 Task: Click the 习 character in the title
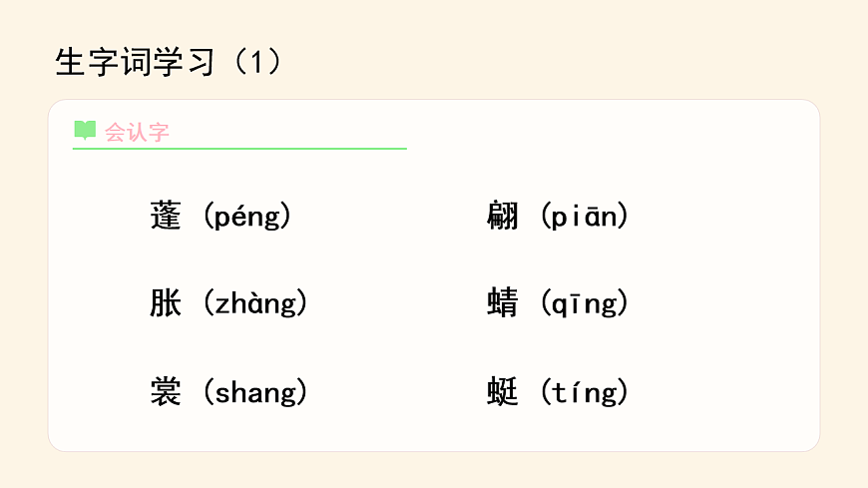203,62
